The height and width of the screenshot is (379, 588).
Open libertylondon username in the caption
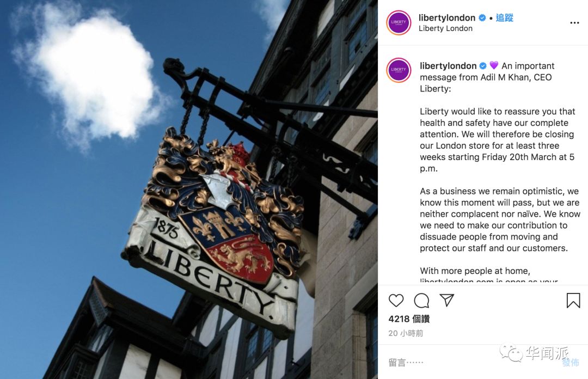click(x=448, y=66)
